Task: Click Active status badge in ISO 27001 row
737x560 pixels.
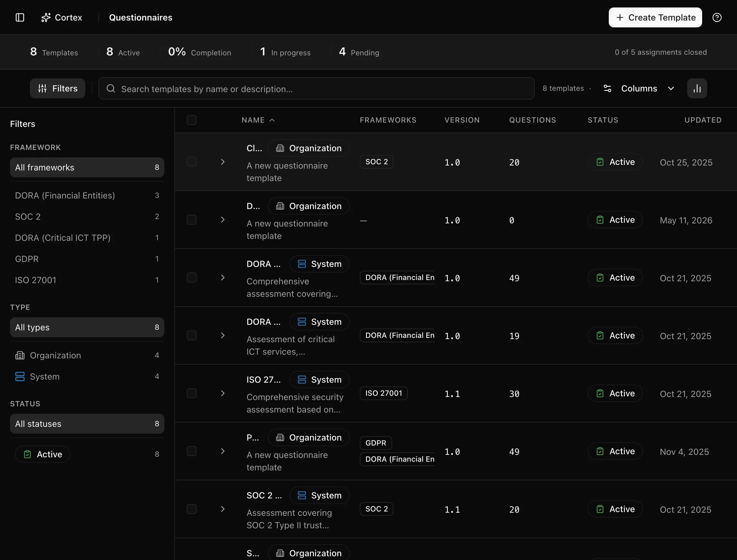Action: tap(615, 393)
